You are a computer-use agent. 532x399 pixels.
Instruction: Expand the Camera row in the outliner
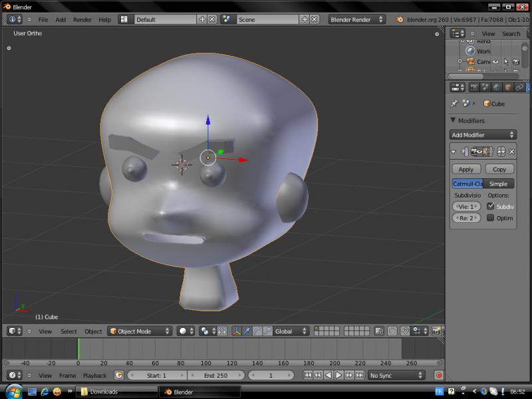[x=460, y=61]
